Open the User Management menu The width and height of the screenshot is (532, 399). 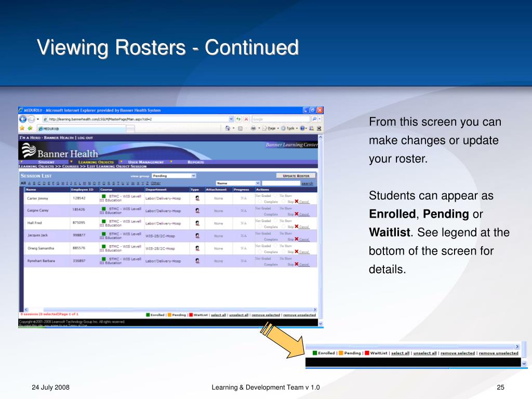click(x=146, y=162)
